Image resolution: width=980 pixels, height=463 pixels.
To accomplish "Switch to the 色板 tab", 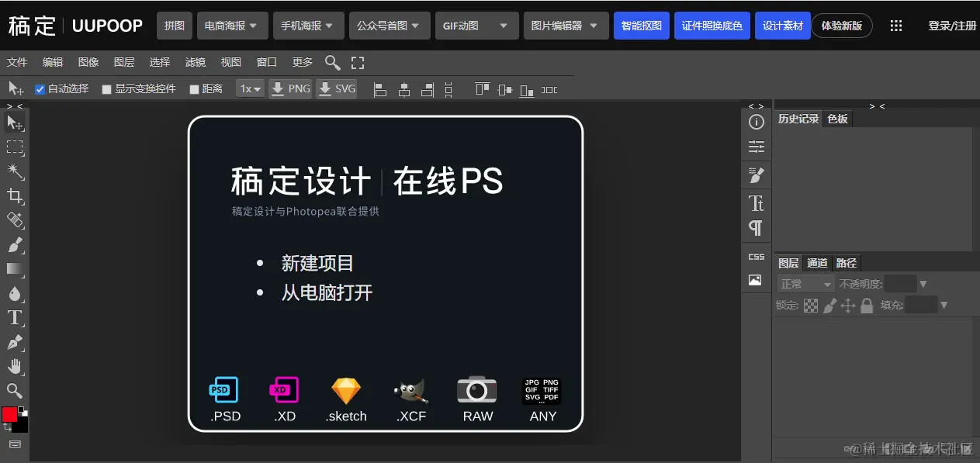I will click(838, 119).
